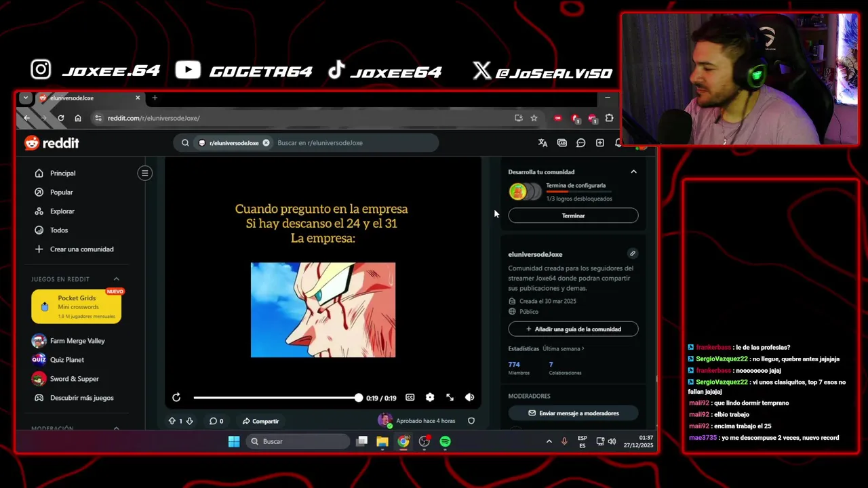
Task: Open the browser home page
Action: [x=78, y=118]
